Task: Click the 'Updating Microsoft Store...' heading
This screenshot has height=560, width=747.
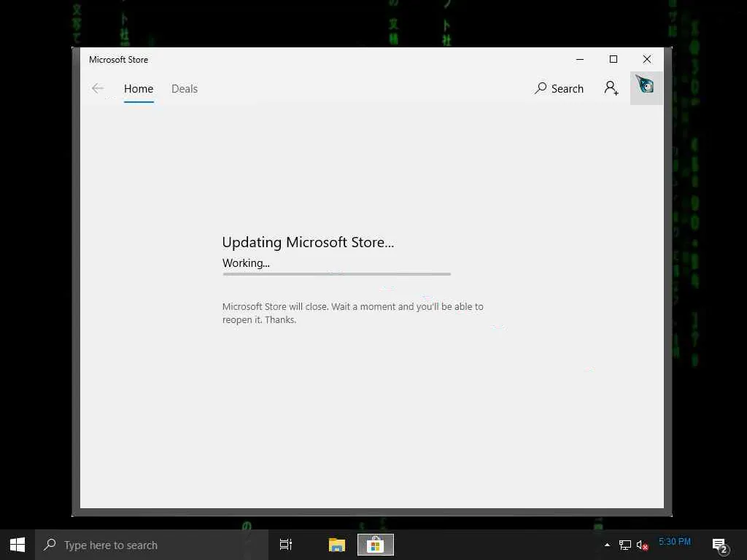Action: click(x=308, y=242)
